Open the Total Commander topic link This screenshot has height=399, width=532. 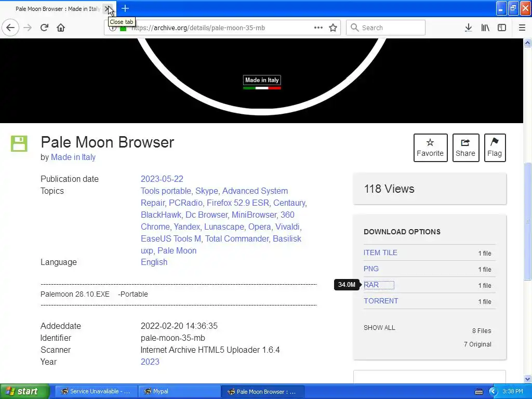click(236, 238)
